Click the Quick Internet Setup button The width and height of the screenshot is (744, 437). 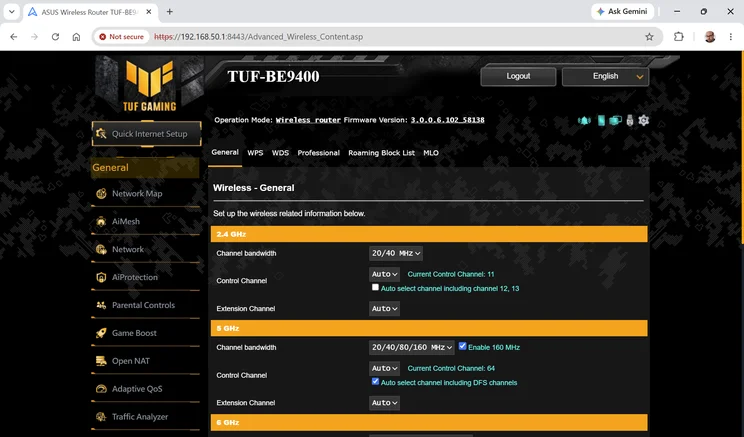tap(147, 134)
